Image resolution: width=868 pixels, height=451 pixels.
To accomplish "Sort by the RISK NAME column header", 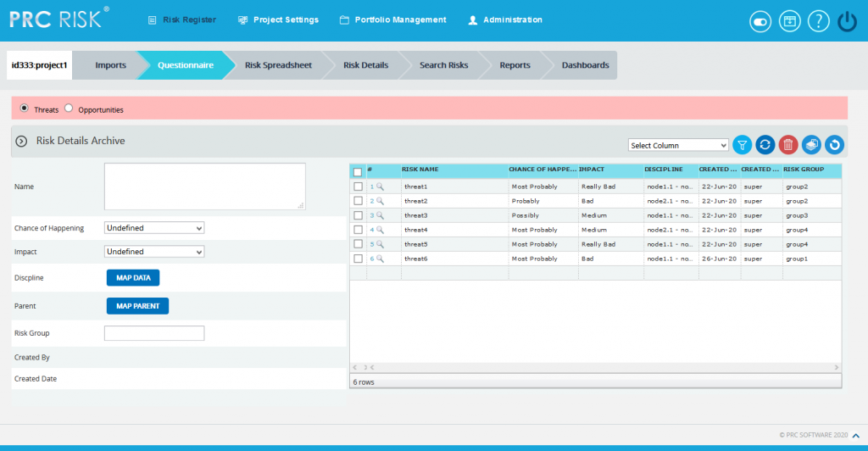I will tap(454, 170).
